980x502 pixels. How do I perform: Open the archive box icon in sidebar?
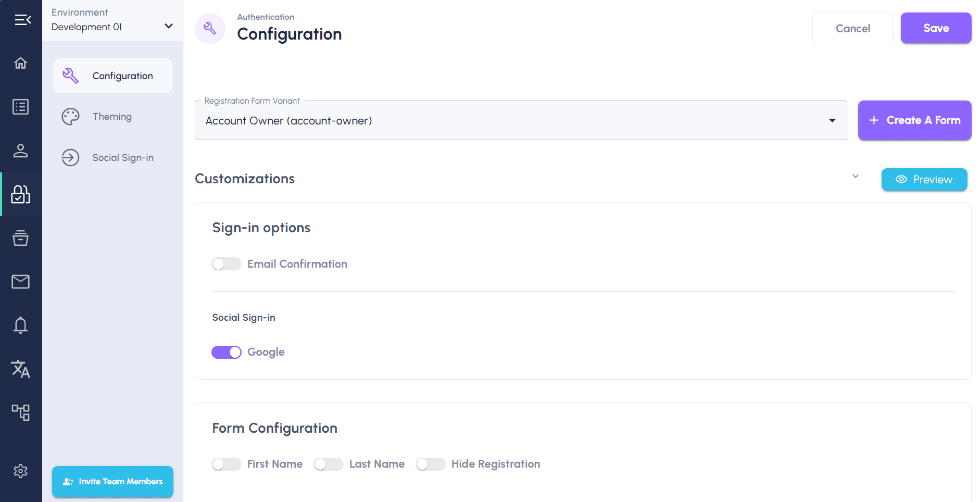21,238
